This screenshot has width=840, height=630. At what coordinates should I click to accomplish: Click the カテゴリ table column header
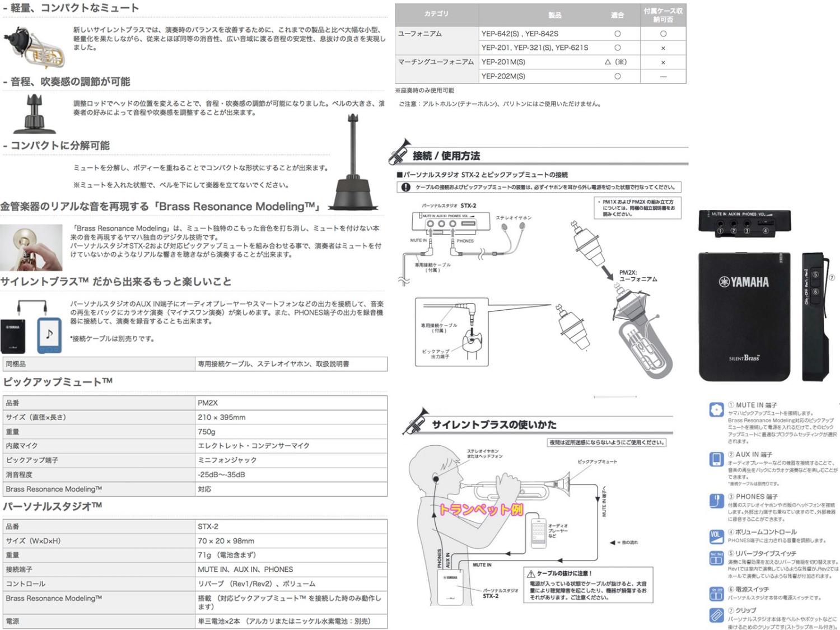[436, 14]
